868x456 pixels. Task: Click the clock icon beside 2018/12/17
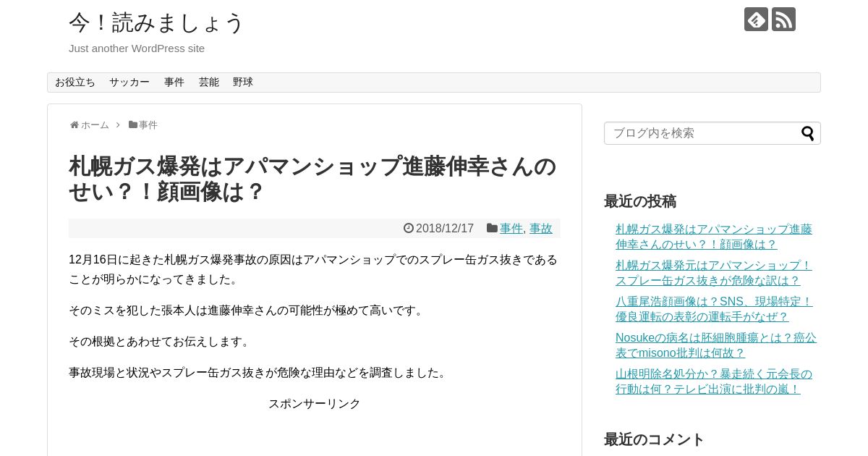click(409, 228)
